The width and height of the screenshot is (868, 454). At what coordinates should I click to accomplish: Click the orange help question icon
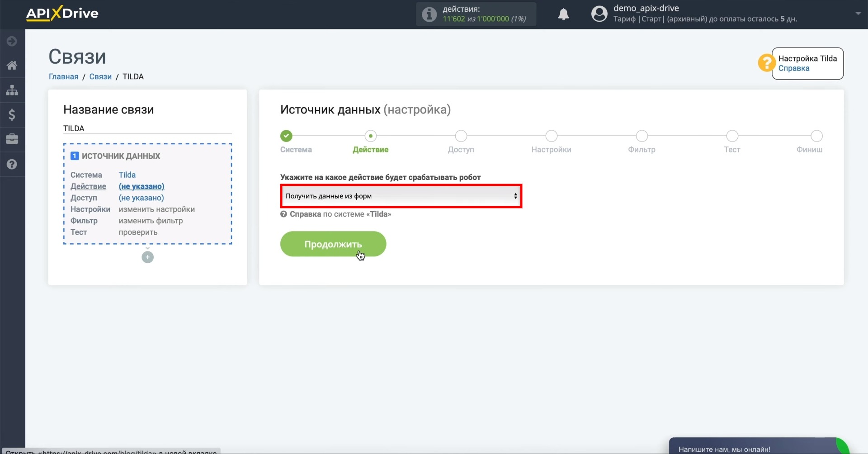coord(767,63)
